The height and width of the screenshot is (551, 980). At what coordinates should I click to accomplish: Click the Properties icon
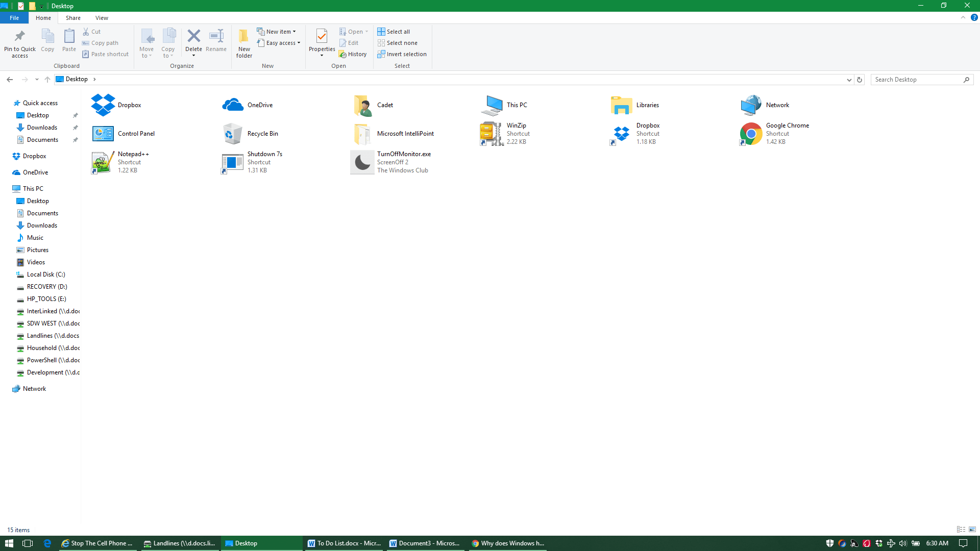point(322,37)
